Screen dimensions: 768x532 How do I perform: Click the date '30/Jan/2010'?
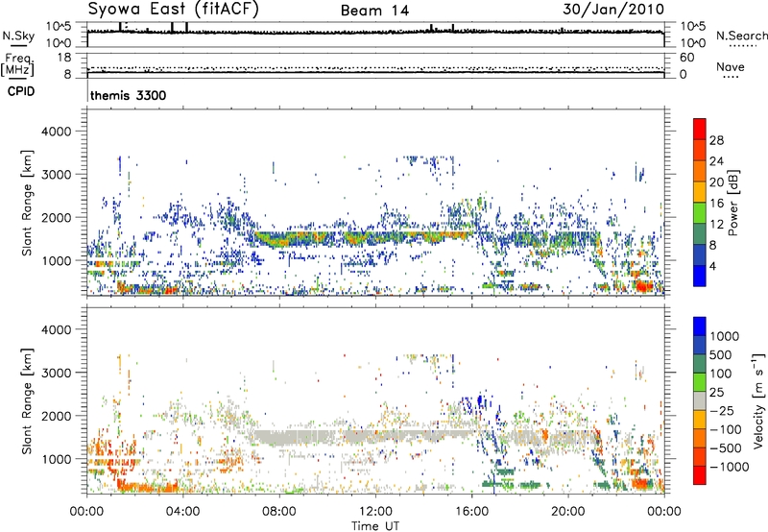click(x=613, y=10)
